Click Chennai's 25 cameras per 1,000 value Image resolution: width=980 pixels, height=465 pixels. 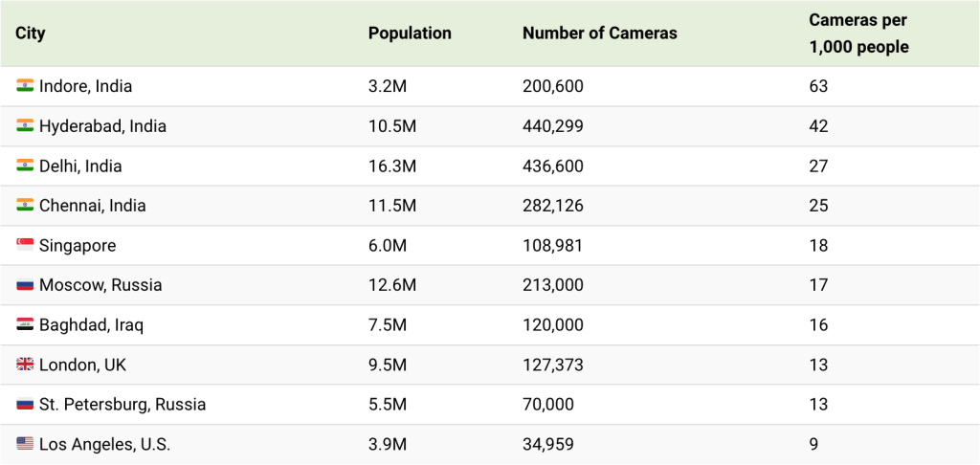tap(818, 206)
